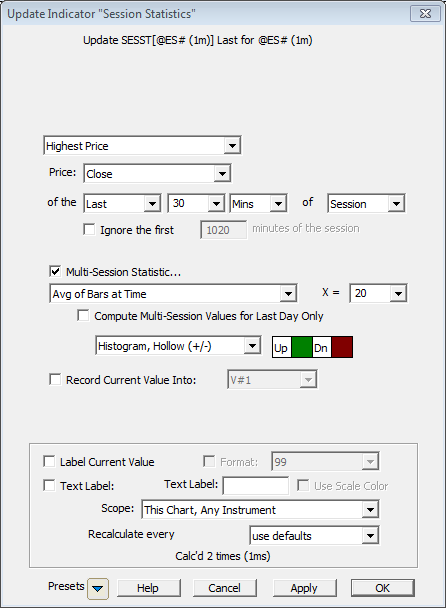Screen dimensions: 446x608
Task: Expand the Price Close dropdown
Action: (157, 173)
